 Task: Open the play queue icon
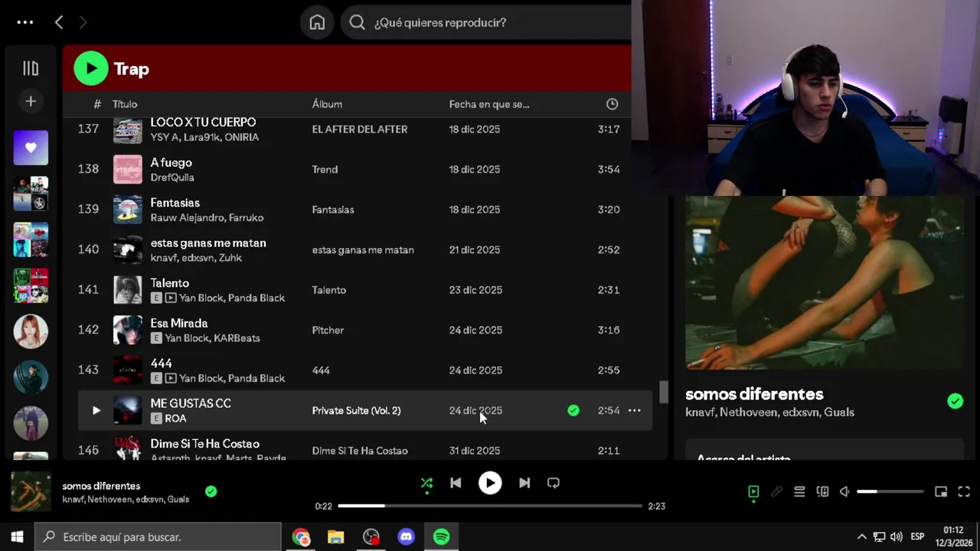pos(799,491)
